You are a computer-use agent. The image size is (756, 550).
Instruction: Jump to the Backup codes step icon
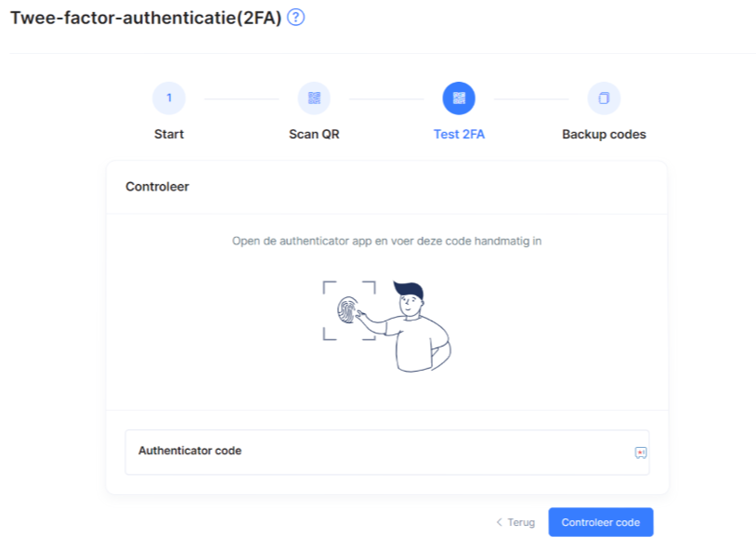[604, 98]
